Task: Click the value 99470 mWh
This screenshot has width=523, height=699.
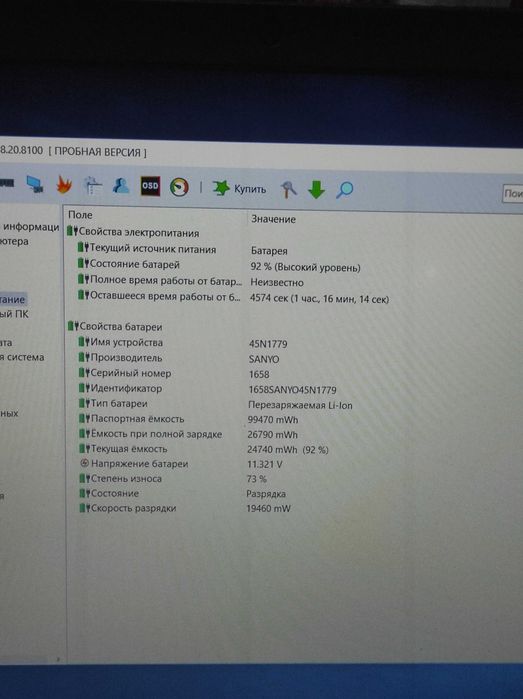Action: pos(273,420)
